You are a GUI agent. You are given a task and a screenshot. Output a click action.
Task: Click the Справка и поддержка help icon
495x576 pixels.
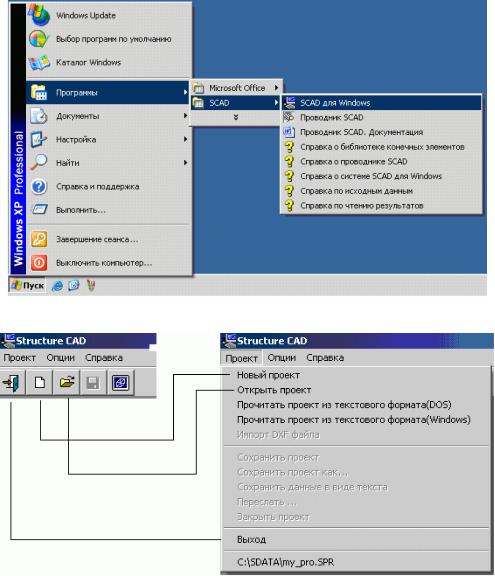click(x=39, y=186)
